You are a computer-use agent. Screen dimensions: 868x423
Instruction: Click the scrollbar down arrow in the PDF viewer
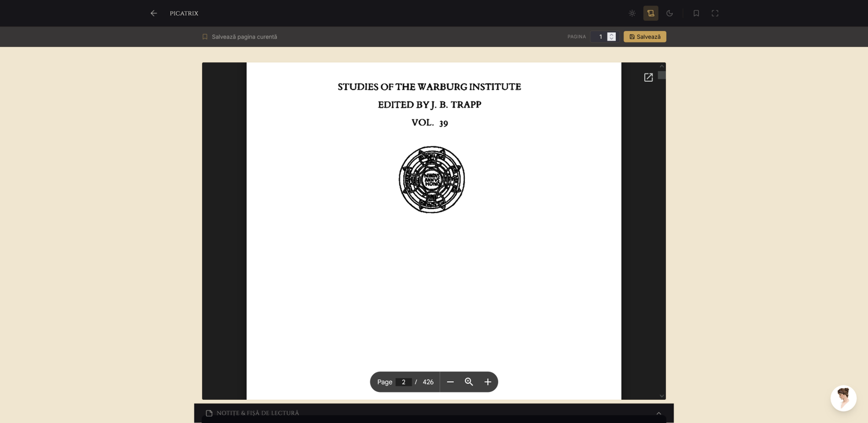pyautogui.click(x=662, y=396)
